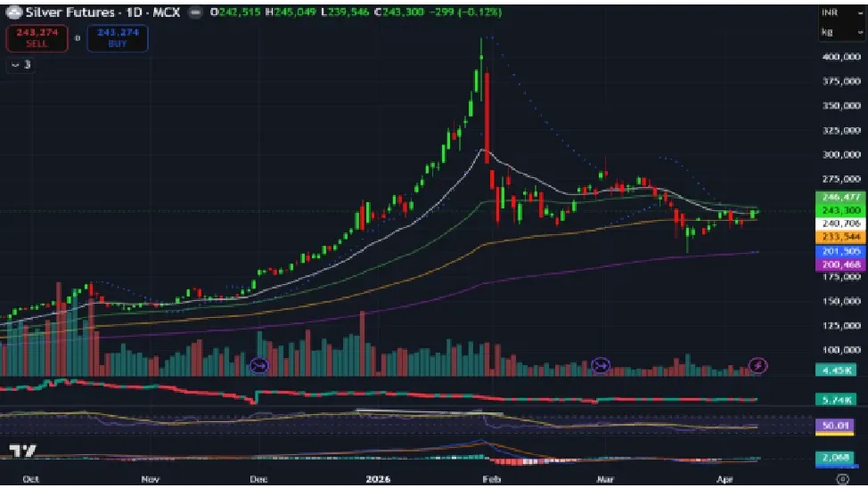Click the Oct label on time axis
Screen dimensions: 868x488
31,479
